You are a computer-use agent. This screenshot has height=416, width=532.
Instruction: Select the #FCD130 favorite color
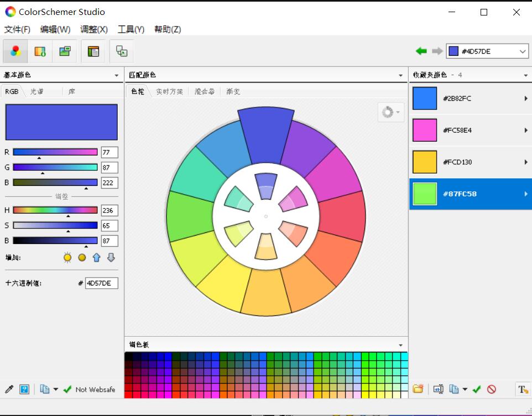pyautogui.click(x=470, y=162)
